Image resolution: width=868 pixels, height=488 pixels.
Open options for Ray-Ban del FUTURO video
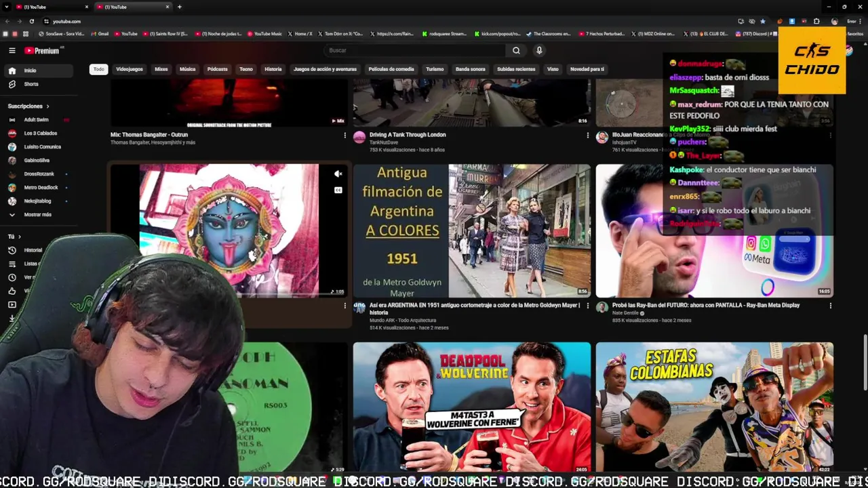pyautogui.click(x=830, y=306)
